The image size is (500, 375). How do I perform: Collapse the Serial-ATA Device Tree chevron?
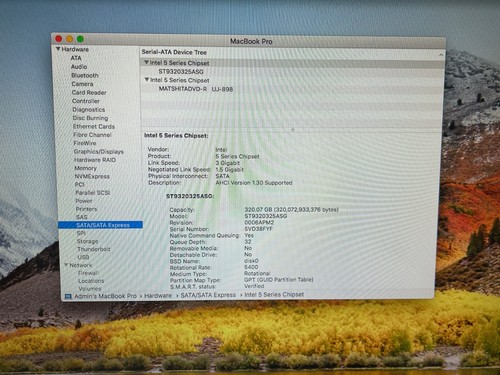[441, 55]
